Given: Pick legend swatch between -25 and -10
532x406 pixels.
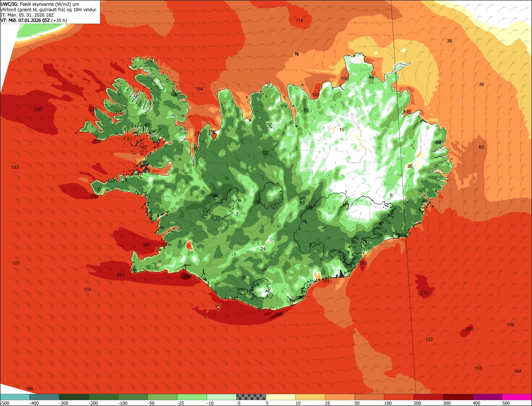Looking at the screenshot, I should tap(192, 396).
